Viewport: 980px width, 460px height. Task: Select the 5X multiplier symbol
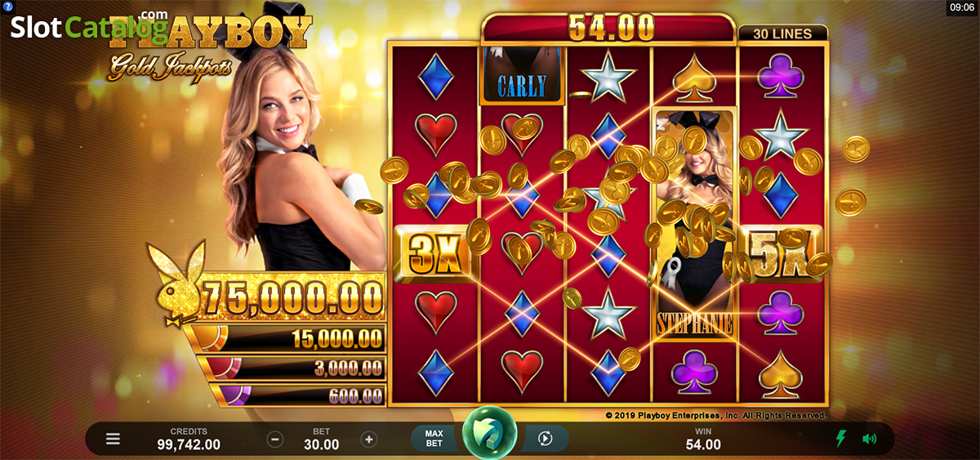point(780,252)
